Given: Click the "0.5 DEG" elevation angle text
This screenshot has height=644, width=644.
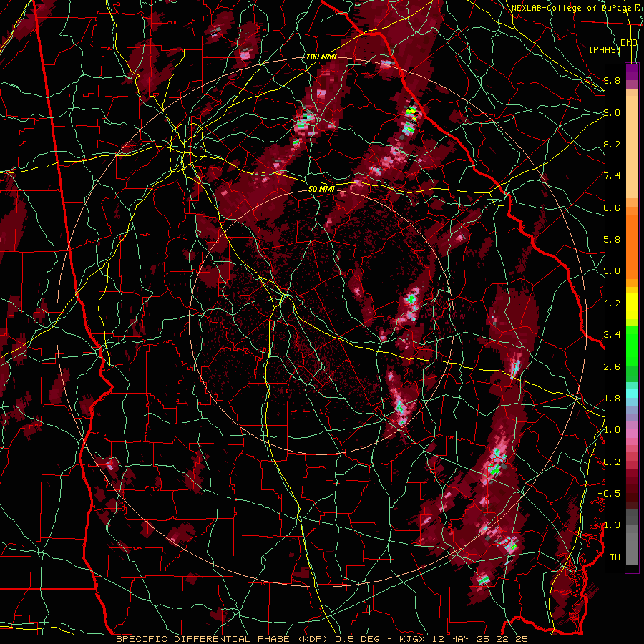Looking at the screenshot, I should pyautogui.click(x=358, y=639).
